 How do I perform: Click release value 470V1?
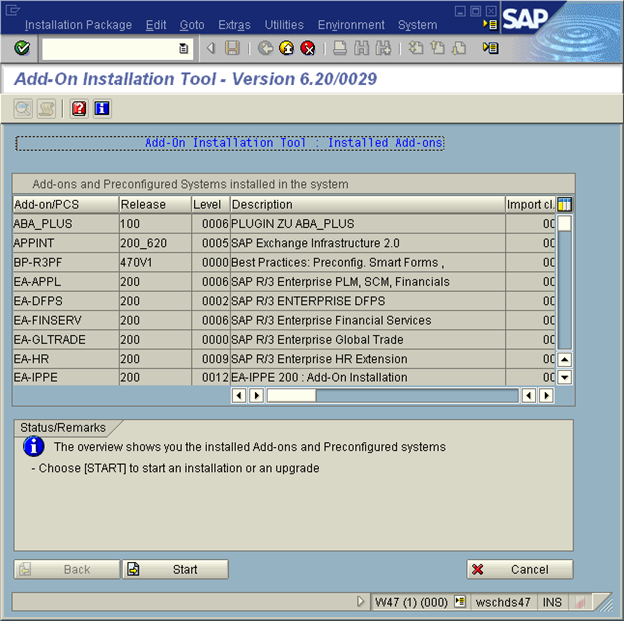click(x=155, y=262)
